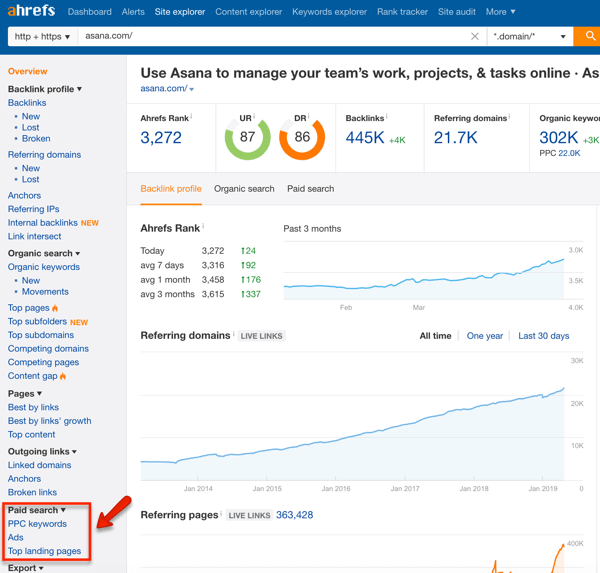Open Top landing pages in sidebar
This screenshot has height=573, width=600.
point(44,551)
